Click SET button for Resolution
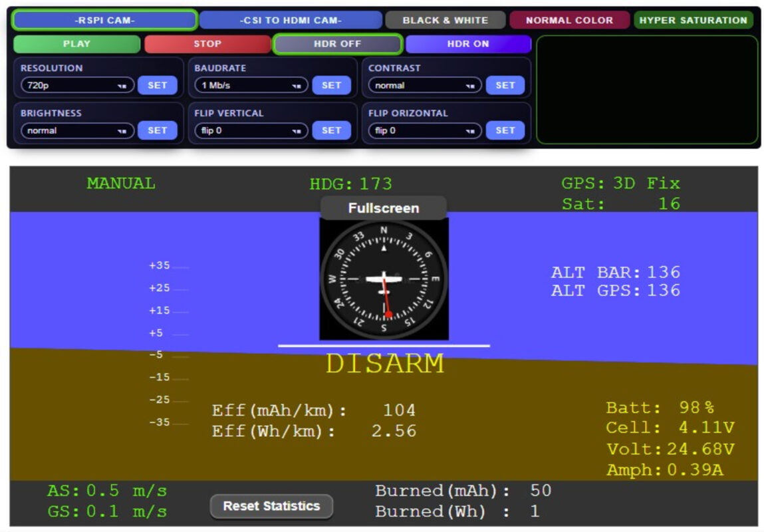764x532 pixels. [x=158, y=85]
